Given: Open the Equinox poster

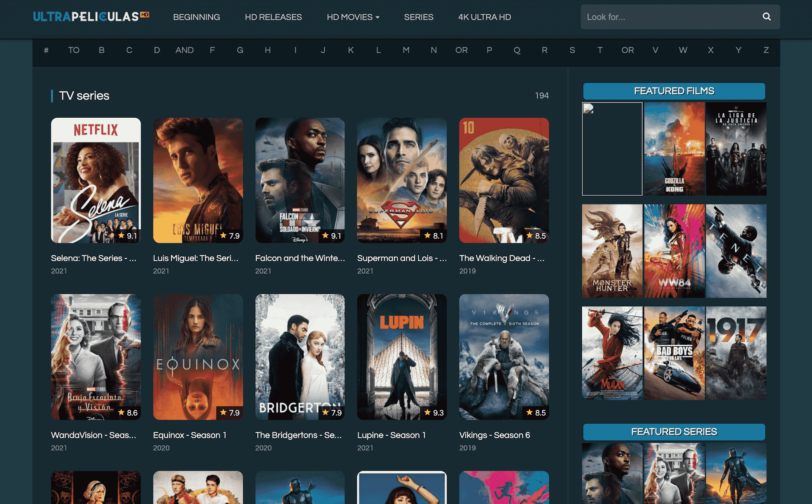Looking at the screenshot, I should tap(198, 357).
